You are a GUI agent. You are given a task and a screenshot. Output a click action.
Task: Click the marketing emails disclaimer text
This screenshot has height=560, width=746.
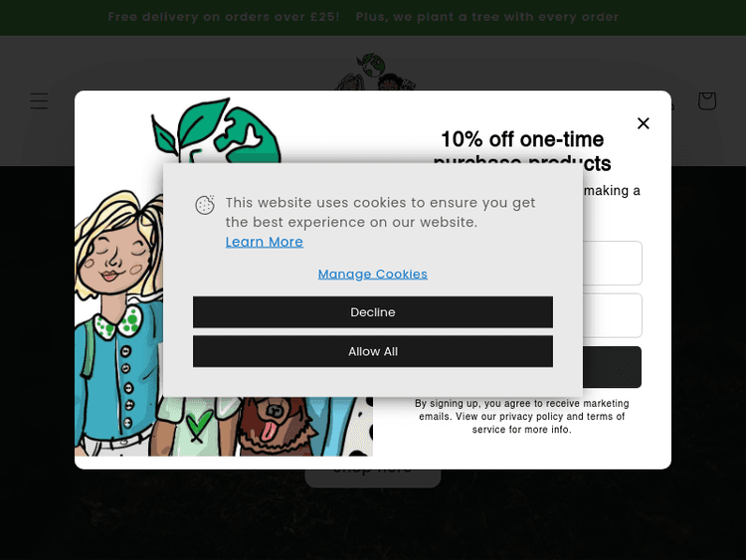click(522, 417)
